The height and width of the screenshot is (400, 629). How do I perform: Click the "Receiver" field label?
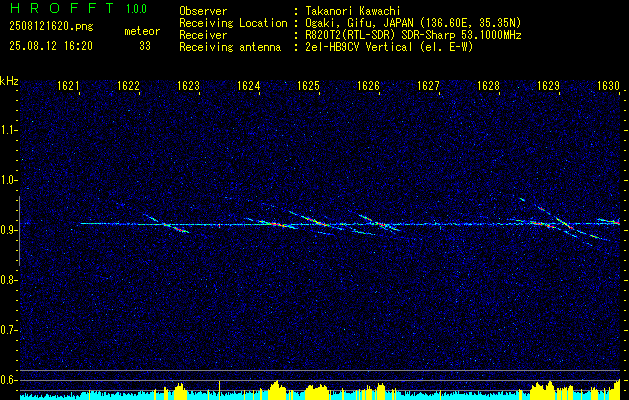tap(203, 35)
